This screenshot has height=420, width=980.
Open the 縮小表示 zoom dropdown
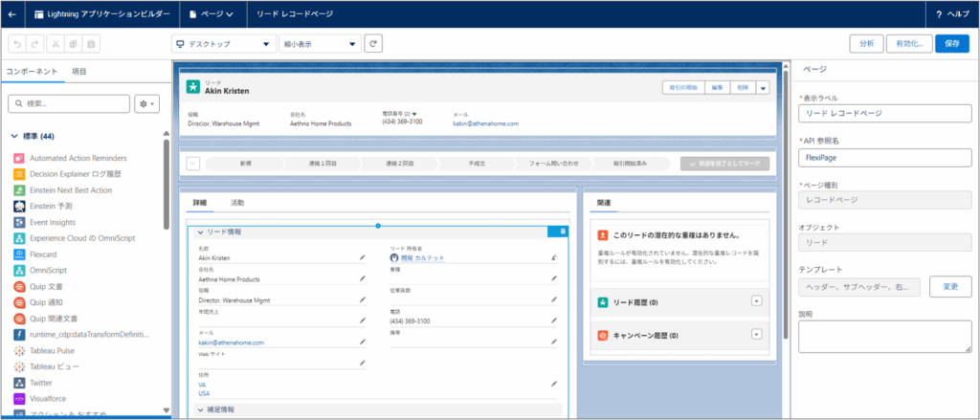tap(320, 44)
